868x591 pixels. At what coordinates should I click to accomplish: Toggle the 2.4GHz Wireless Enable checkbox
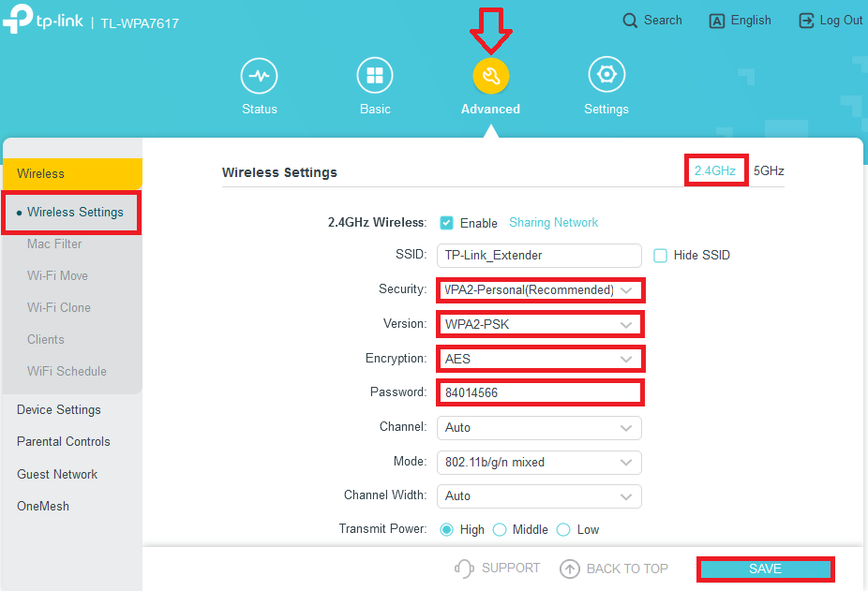click(x=446, y=223)
